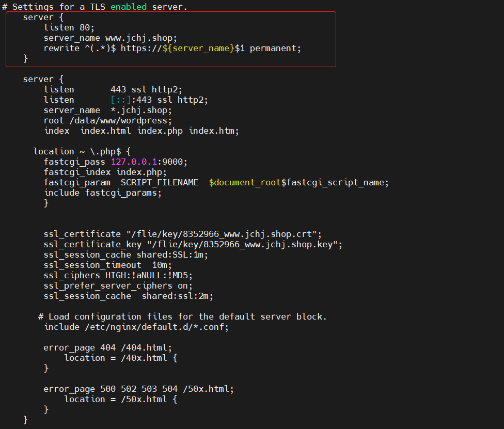Click the ${server_name} variable in rewrite line
The image size is (504, 429).
199,48
